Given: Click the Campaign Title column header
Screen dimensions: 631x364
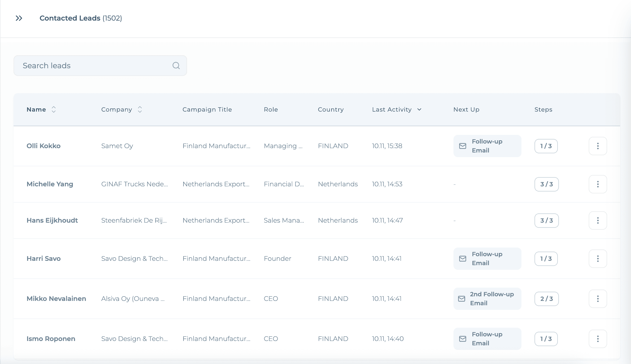Looking at the screenshot, I should (207, 109).
